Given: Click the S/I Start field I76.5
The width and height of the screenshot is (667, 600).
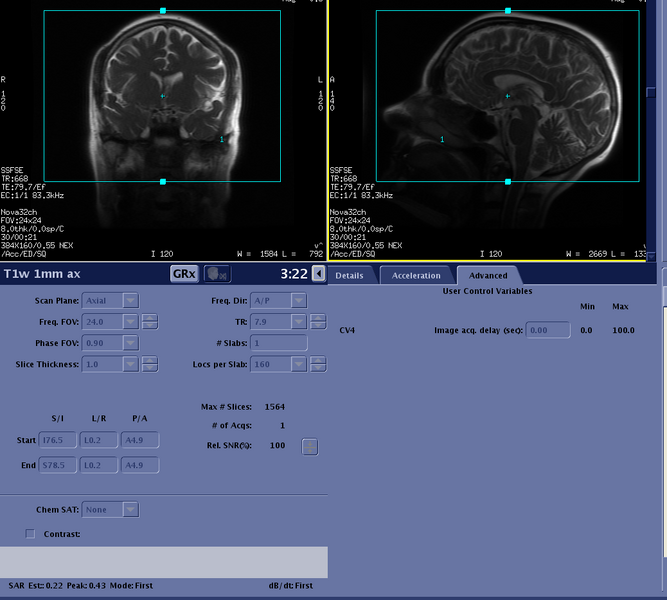Looking at the screenshot, I should [x=57, y=440].
